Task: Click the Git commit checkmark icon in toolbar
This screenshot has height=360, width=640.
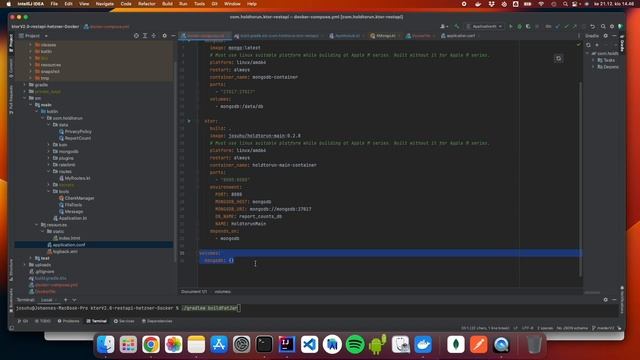Action: click(x=566, y=27)
